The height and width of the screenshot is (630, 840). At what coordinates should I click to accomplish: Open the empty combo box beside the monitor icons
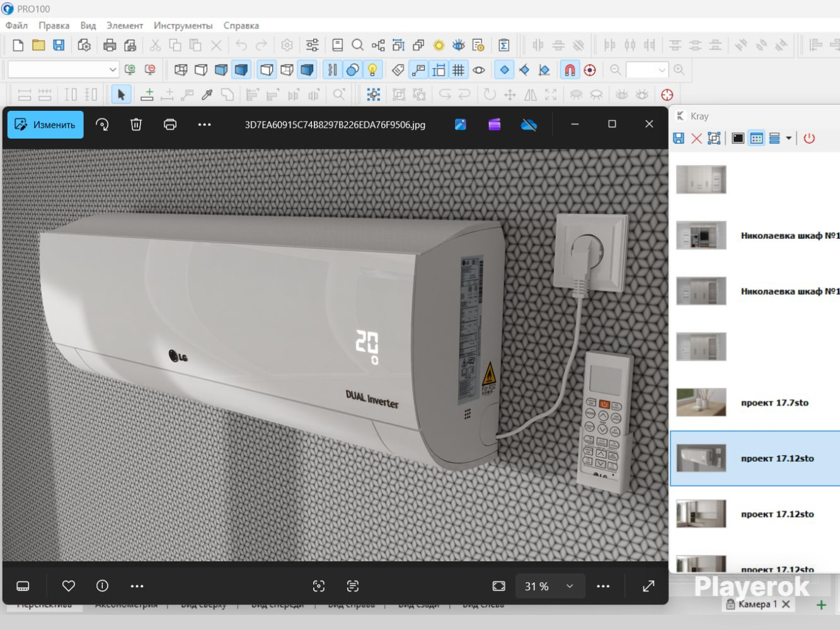[x=64, y=69]
